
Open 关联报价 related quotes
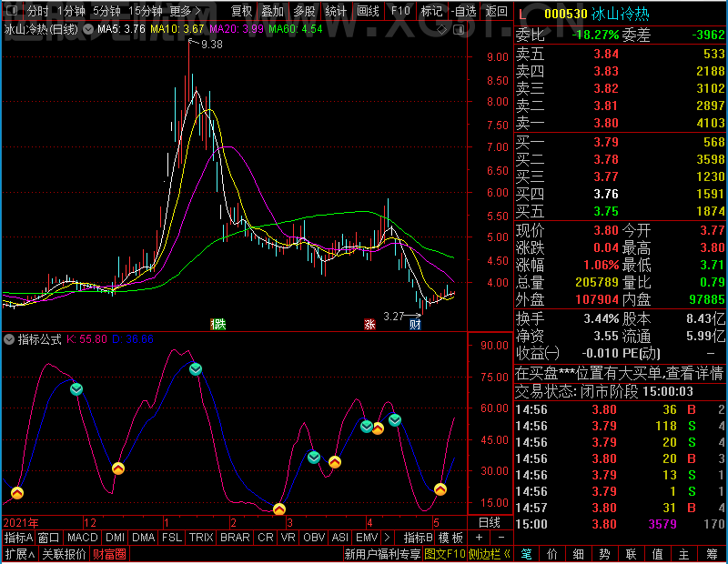point(64,554)
